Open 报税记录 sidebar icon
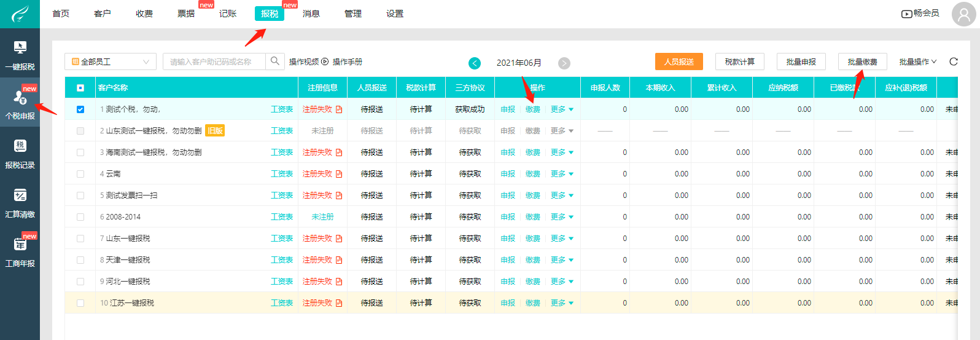The height and width of the screenshot is (340, 980). pos(20,154)
